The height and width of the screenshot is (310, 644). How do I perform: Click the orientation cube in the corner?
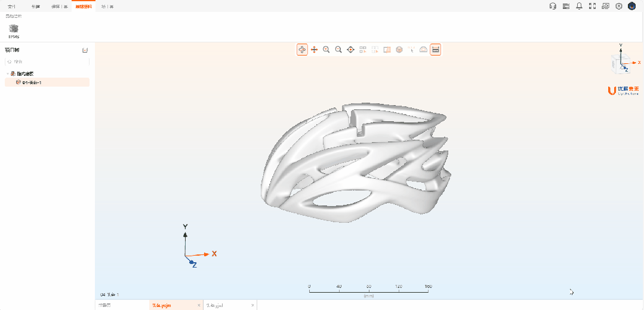(x=620, y=64)
